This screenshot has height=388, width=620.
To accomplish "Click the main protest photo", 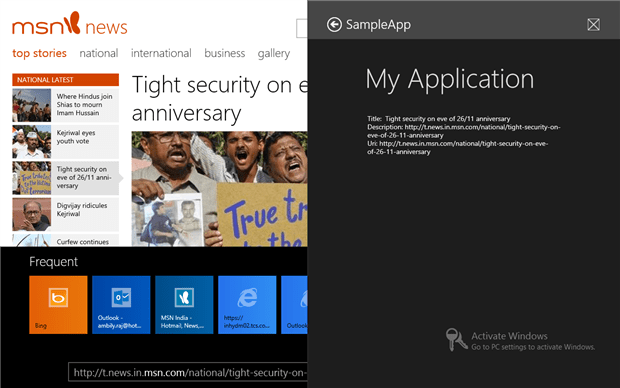I will coord(219,189).
